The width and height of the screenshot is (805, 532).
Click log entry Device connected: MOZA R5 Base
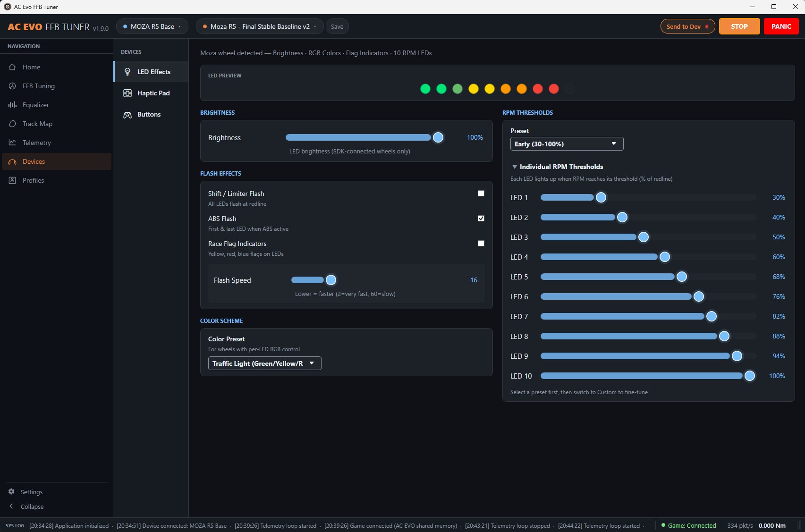tap(171, 525)
